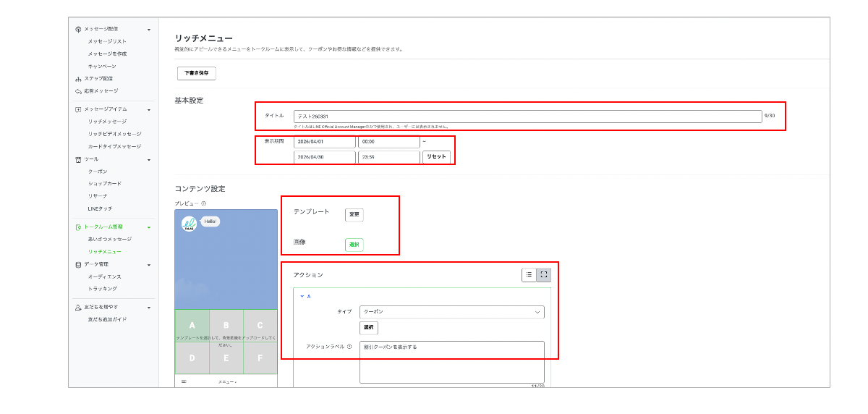868x414 pixels.
Task: Open the タイプ dropdown showing クーポン
Action: tap(451, 312)
